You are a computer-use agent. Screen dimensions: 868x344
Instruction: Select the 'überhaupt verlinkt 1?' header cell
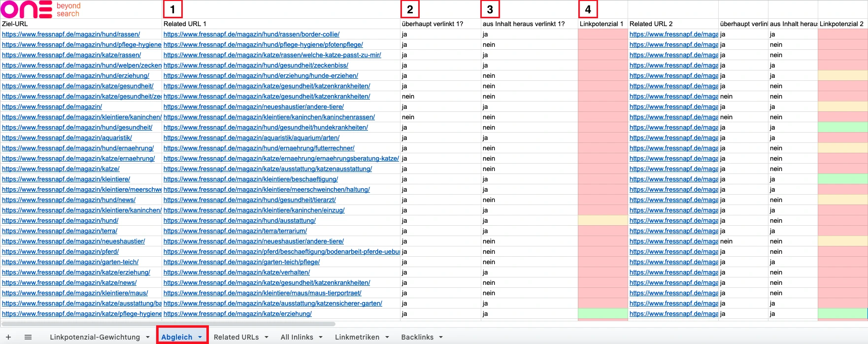(x=440, y=24)
